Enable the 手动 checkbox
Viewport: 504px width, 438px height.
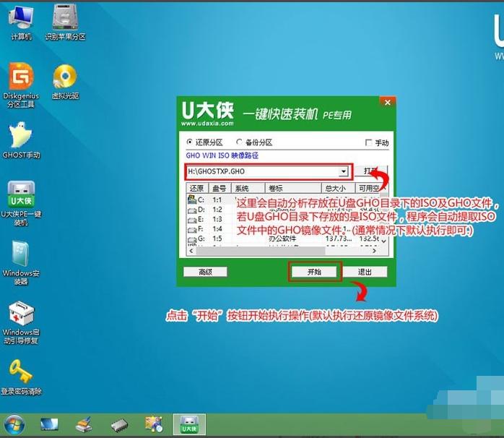[x=369, y=143]
